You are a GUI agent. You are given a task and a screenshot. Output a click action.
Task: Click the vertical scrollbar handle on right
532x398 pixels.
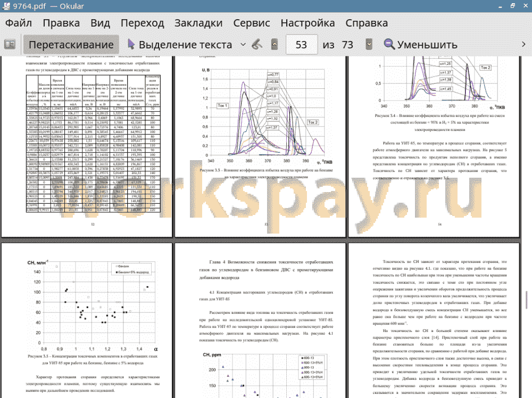click(x=527, y=300)
